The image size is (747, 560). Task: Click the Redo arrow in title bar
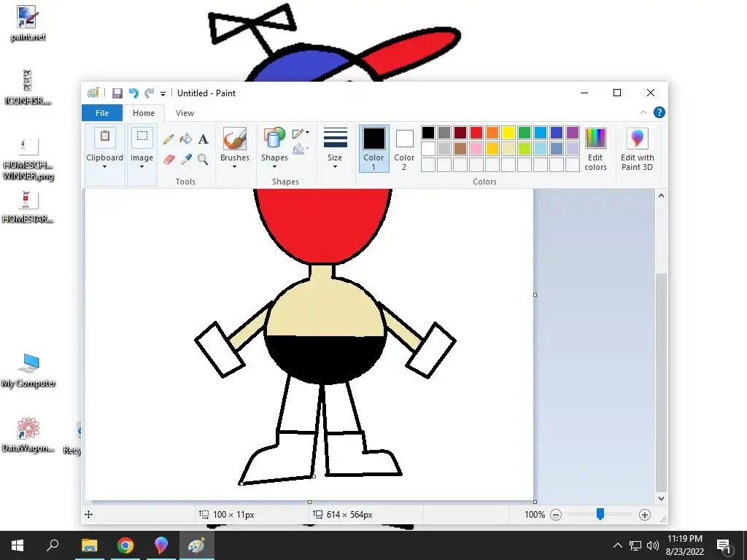150,93
